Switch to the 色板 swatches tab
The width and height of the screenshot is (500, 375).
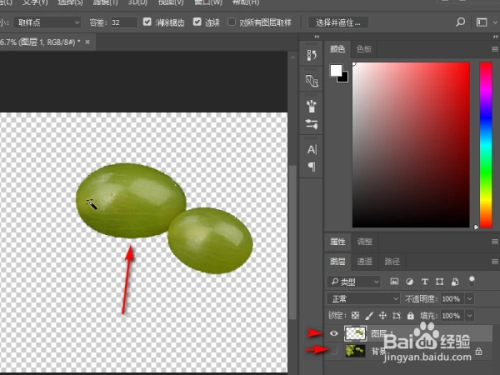point(364,49)
